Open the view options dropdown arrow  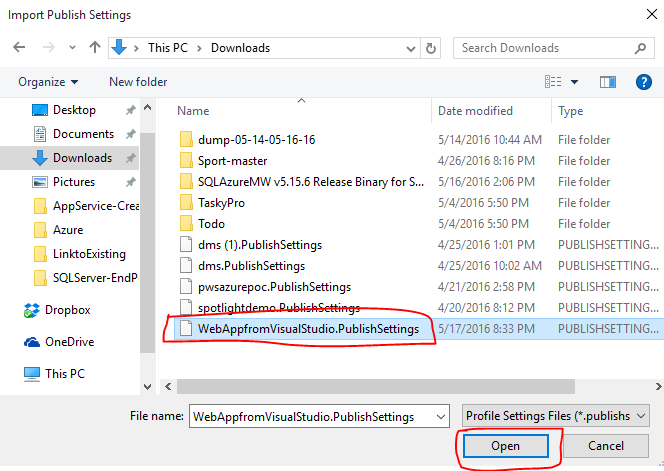[x=574, y=82]
